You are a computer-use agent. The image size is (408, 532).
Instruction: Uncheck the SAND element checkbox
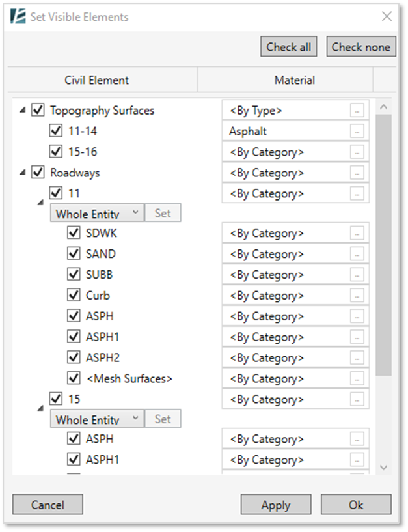(x=74, y=253)
